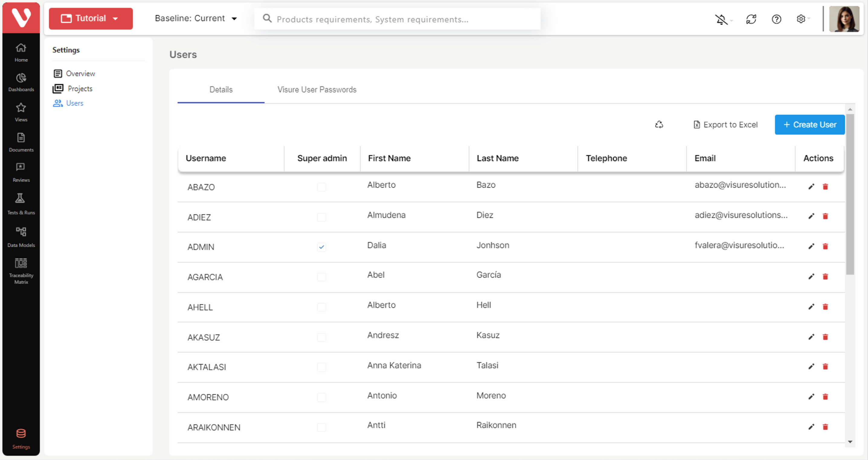The width and height of the screenshot is (868, 460).
Task: Open the Home section in the sidebar
Action: pyautogui.click(x=21, y=52)
